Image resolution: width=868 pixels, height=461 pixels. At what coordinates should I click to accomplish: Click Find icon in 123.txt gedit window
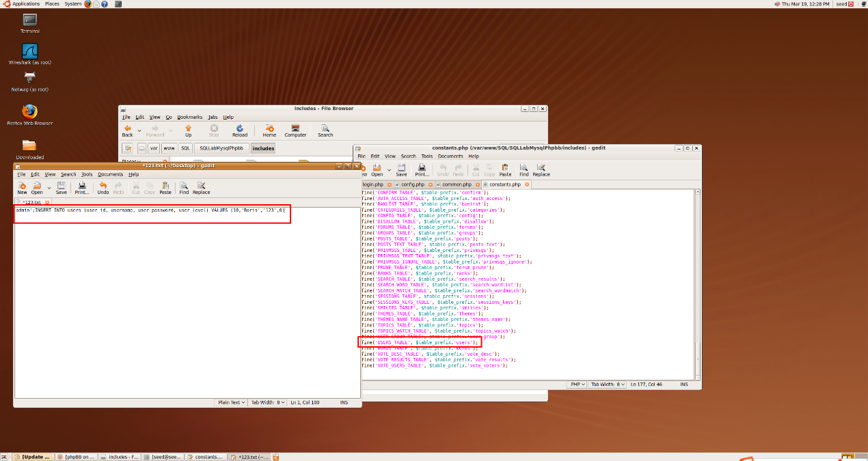184,187
